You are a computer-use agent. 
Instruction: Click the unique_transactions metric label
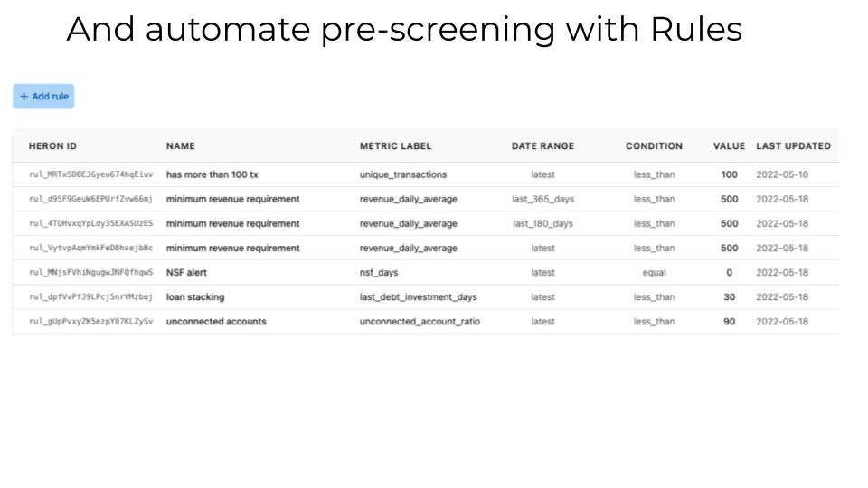click(x=403, y=174)
